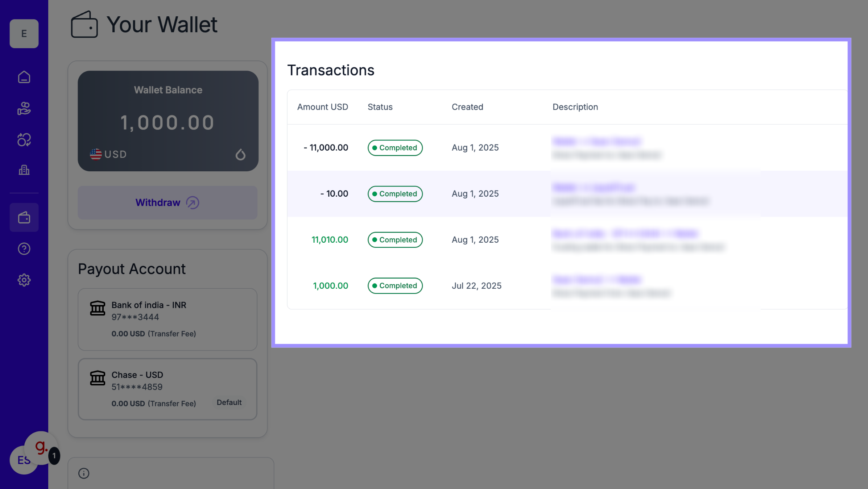The image size is (868, 489).
Task: Open the Settings gear icon
Action: click(24, 280)
